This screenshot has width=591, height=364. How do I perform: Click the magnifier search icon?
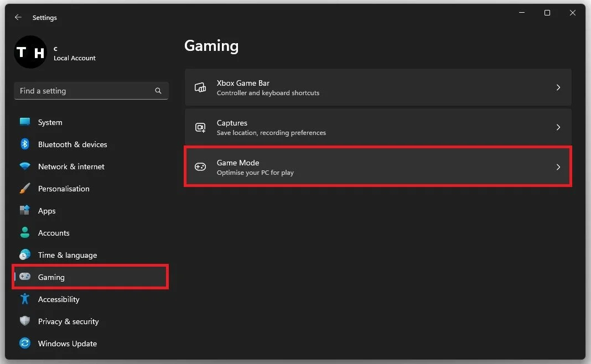pyautogui.click(x=158, y=91)
